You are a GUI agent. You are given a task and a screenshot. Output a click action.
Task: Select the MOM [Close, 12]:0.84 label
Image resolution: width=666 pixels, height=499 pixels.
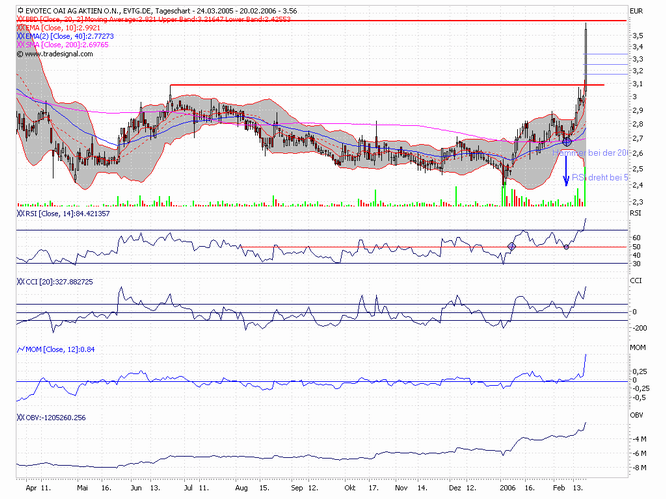60,350
